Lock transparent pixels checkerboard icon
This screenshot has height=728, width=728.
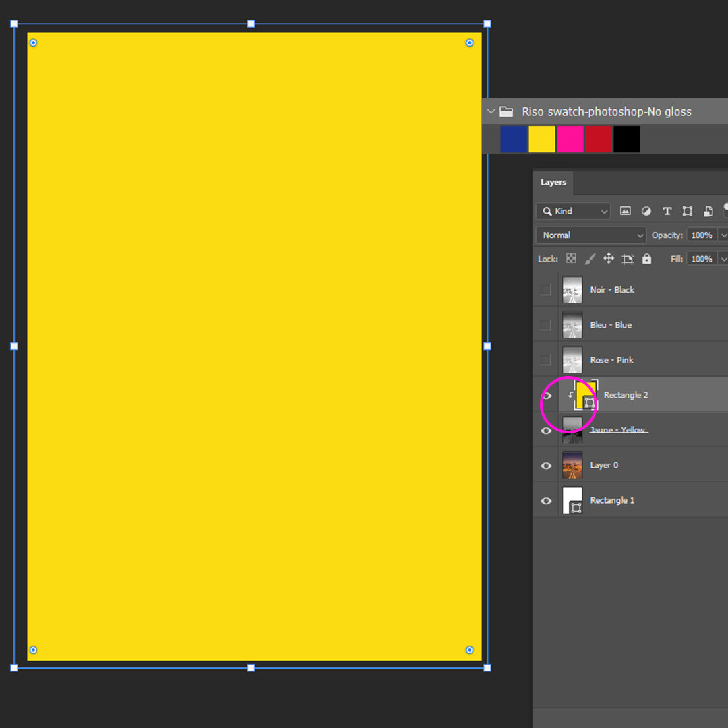point(571,259)
